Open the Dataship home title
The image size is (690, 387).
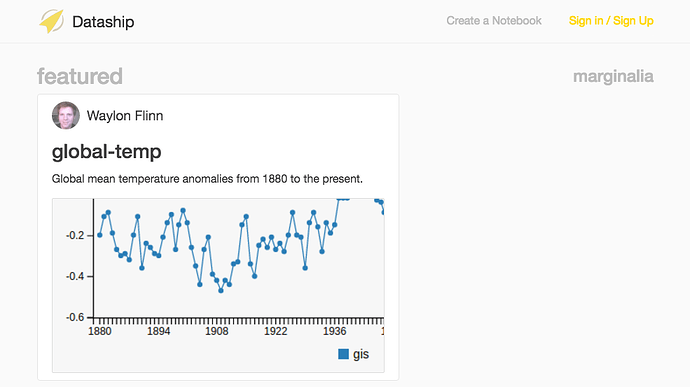click(103, 22)
